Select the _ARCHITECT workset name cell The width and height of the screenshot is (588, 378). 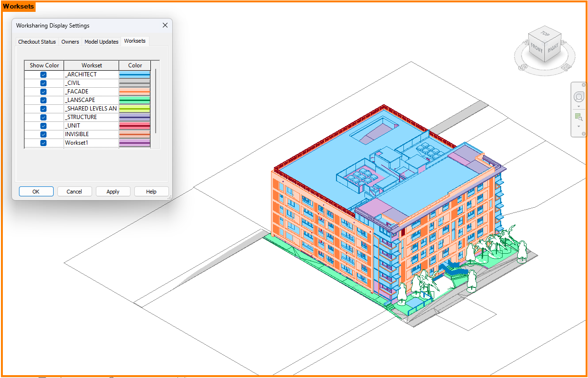(92, 74)
